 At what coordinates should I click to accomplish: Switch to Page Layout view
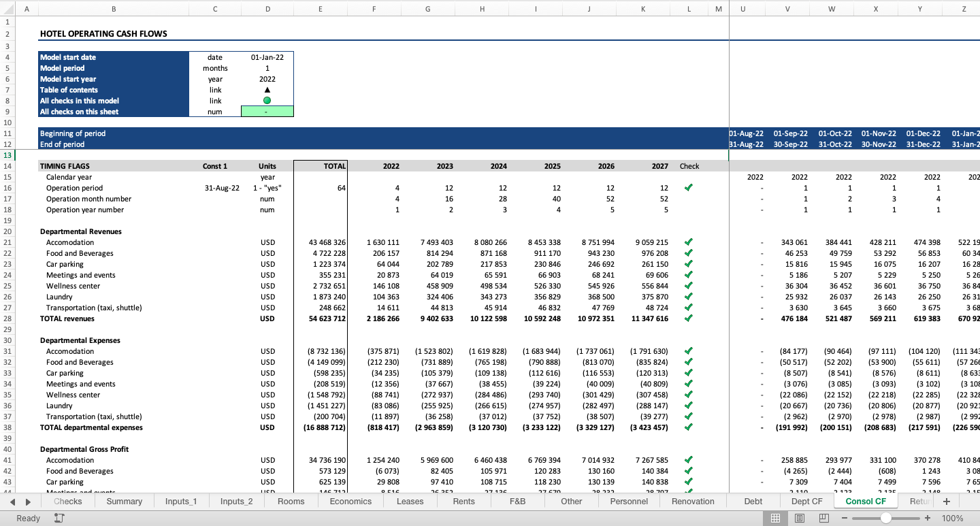(799, 518)
